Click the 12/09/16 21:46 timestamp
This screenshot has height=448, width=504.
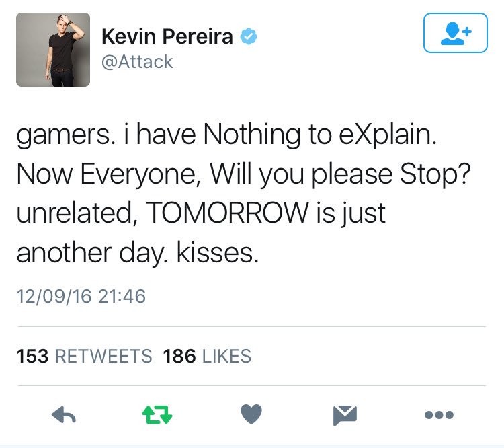(x=81, y=296)
